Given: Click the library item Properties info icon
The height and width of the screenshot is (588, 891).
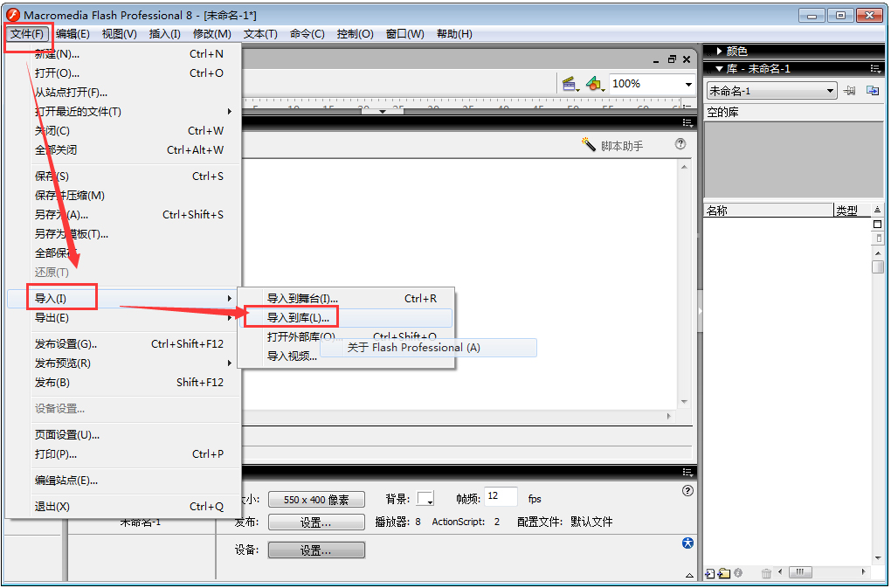Looking at the screenshot, I should click(x=738, y=572).
